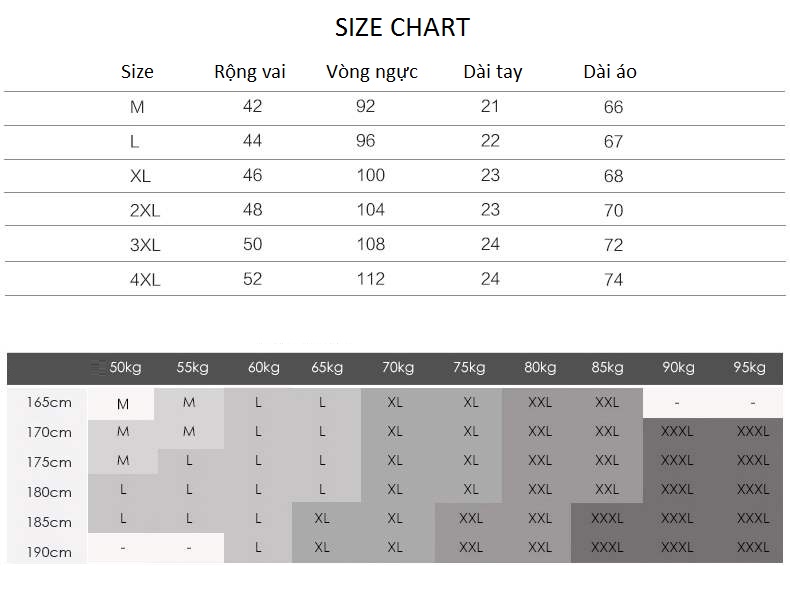Image resolution: width=790 pixels, height=612 pixels.
Task: Click the 95kg weight header
Action: coord(749,368)
